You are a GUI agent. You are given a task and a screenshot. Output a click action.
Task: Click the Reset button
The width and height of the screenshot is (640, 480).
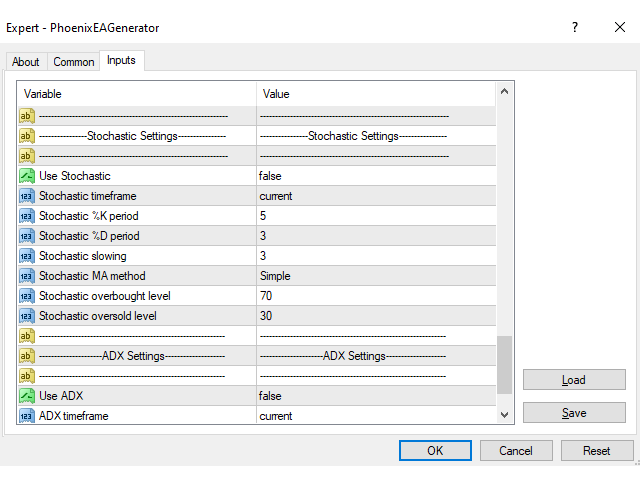(x=597, y=451)
